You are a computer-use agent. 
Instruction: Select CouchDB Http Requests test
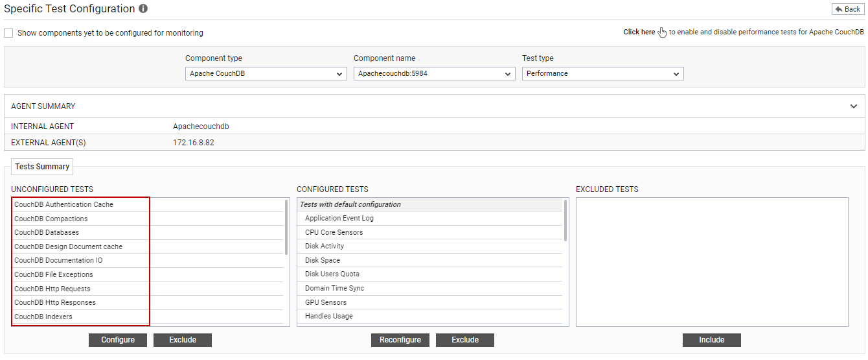click(x=148, y=289)
